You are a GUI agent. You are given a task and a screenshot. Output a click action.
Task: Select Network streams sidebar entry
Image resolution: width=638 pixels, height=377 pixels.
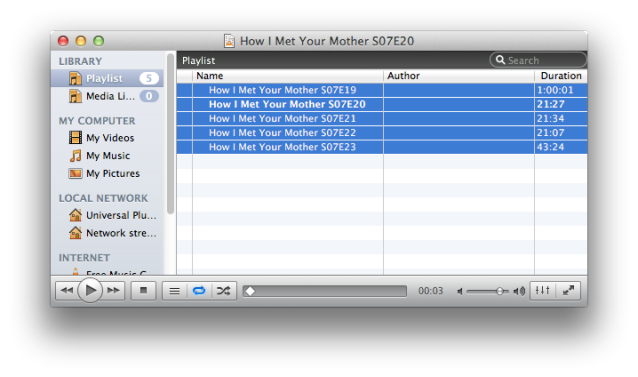click(107, 233)
